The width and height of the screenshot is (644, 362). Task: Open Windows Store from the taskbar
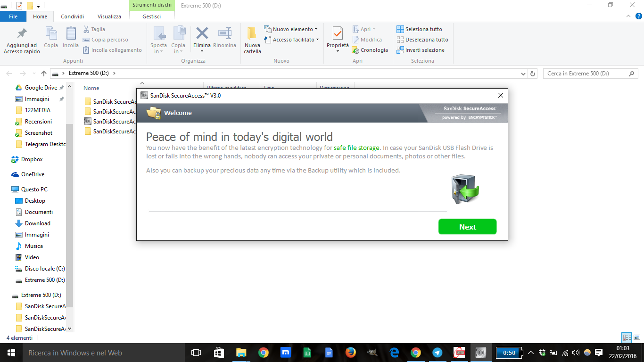tap(219, 353)
